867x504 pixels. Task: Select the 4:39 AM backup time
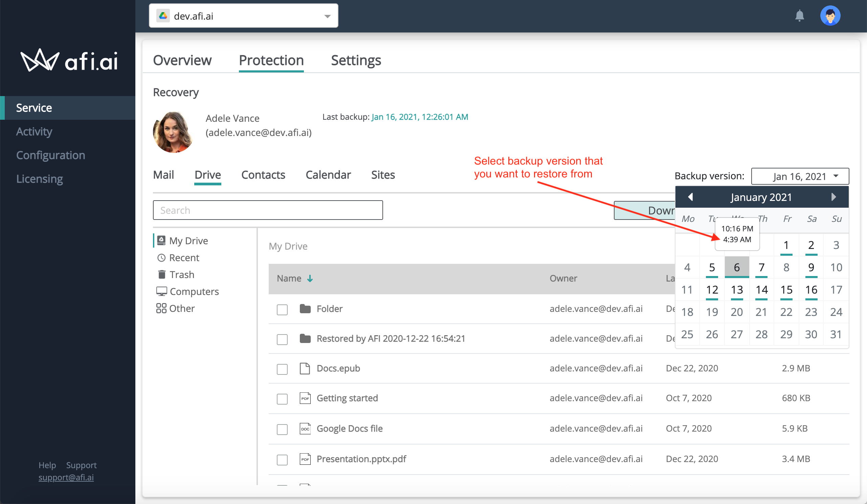pyautogui.click(x=737, y=239)
